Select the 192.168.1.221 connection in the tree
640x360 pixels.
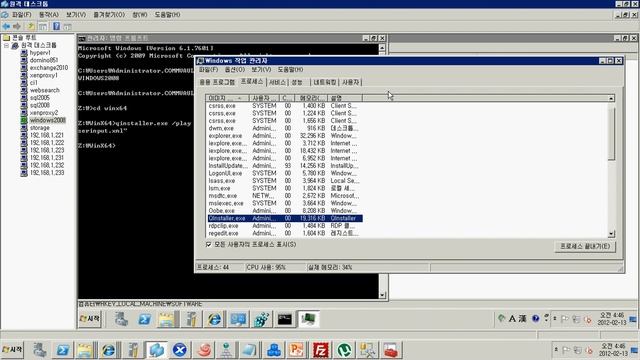click(x=47, y=135)
